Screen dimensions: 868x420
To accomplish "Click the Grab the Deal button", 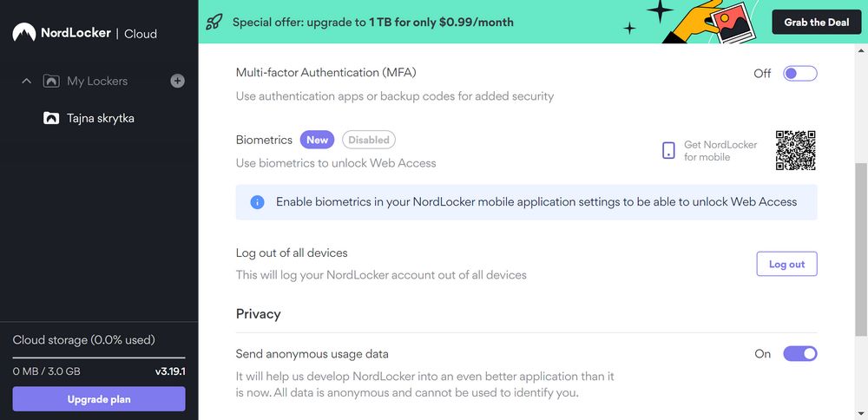I will [x=817, y=23].
